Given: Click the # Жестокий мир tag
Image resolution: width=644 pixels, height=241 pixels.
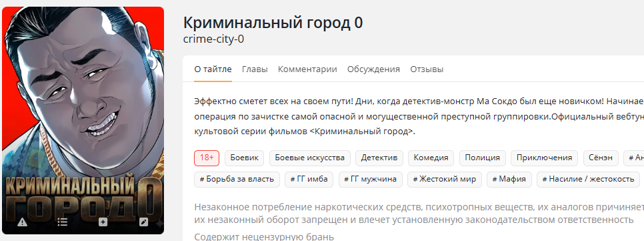Looking at the screenshot, I should click(x=445, y=180).
